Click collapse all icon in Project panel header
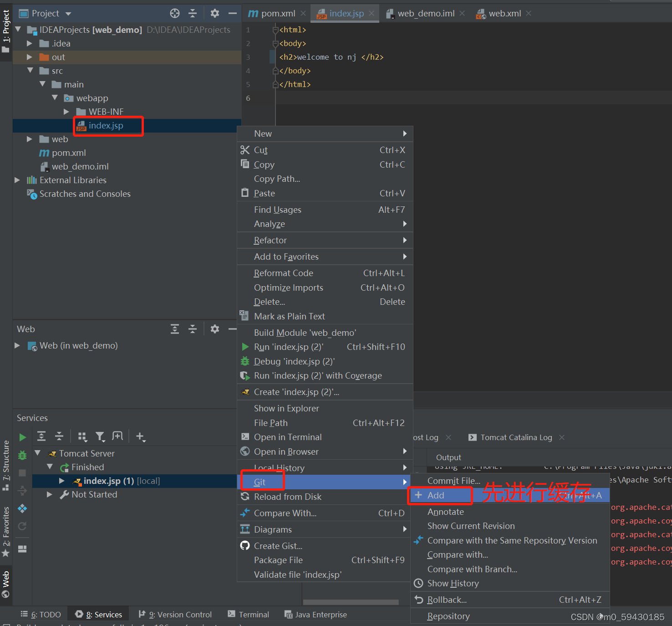The image size is (672, 626). pos(193,13)
